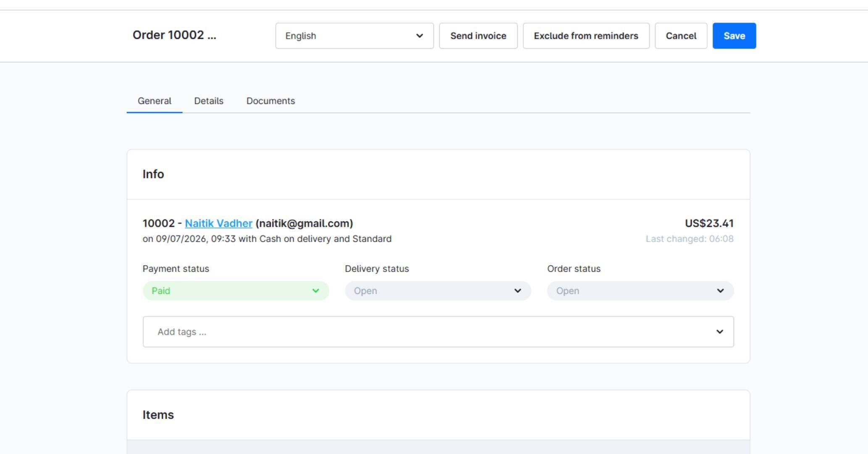Viewport: 868px width, 454px height.
Task: Open the Details tab
Action: 209,101
